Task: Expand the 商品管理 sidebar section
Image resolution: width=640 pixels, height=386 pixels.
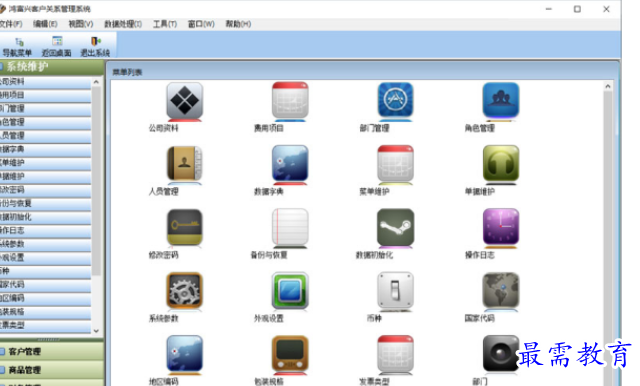Action: [x=51, y=370]
